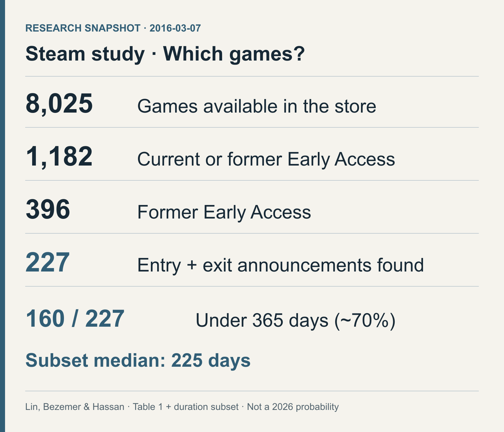504x432 pixels.
Task: Select the 'Former Early Access' label
Action: [x=224, y=212]
